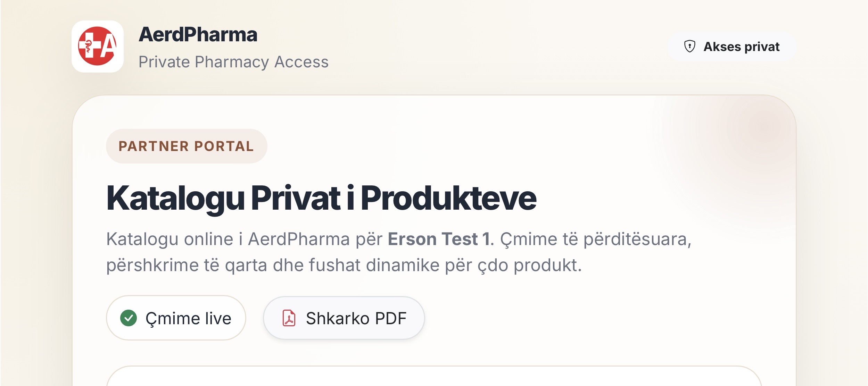The width and height of the screenshot is (868, 386).
Task: Click the AerdPharma brand name
Action: pyautogui.click(x=198, y=35)
